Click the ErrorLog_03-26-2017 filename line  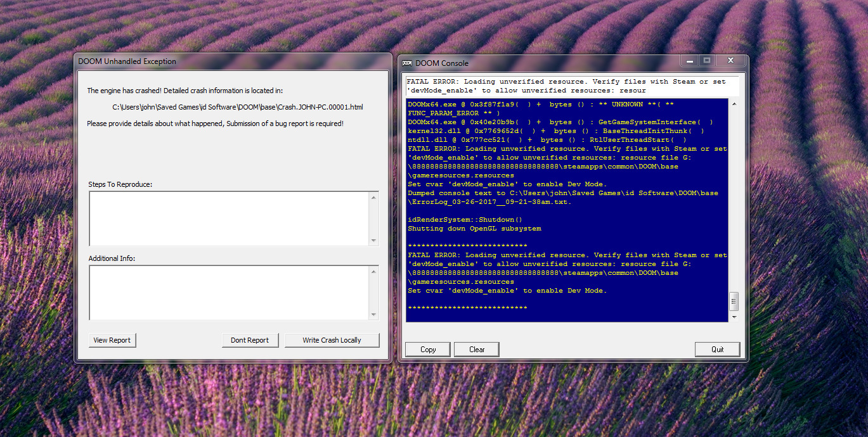pos(489,202)
